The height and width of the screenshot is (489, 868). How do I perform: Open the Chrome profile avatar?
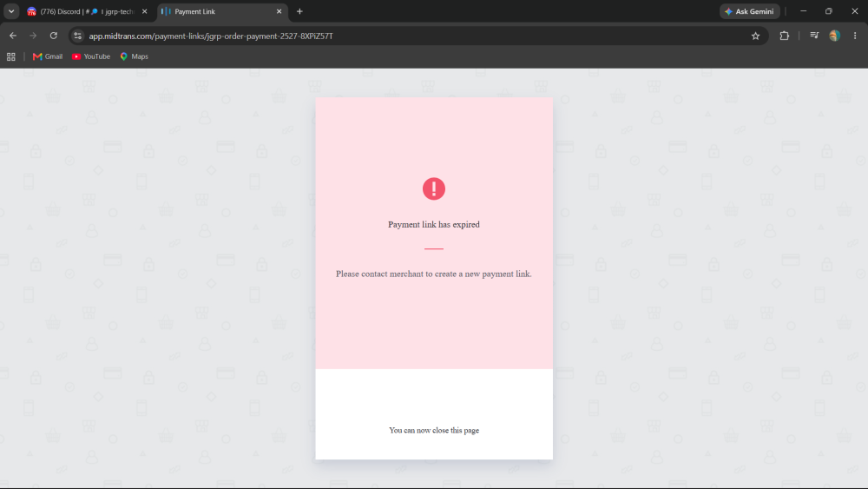click(x=835, y=36)
